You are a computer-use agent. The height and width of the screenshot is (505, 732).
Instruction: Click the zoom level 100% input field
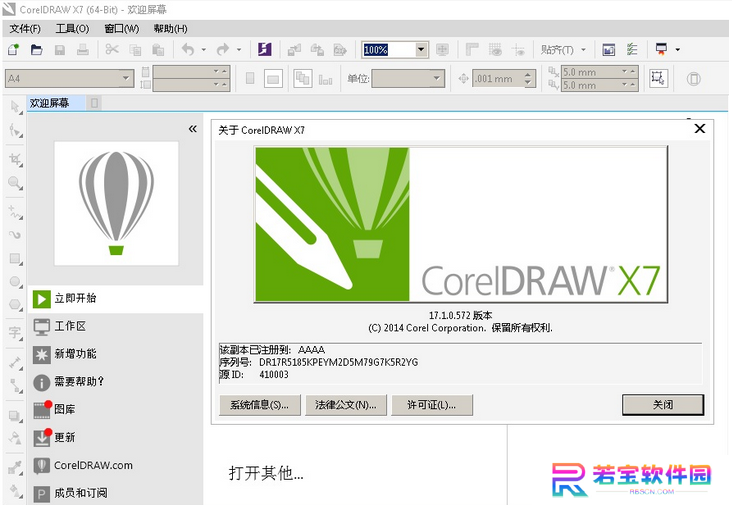(389, 49)
